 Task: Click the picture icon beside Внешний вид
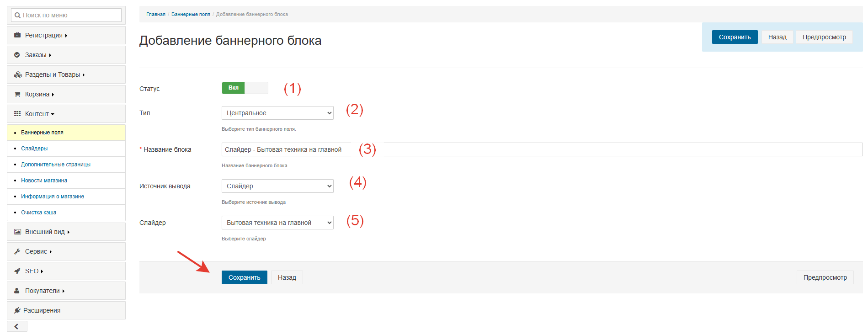pos(17,232)
